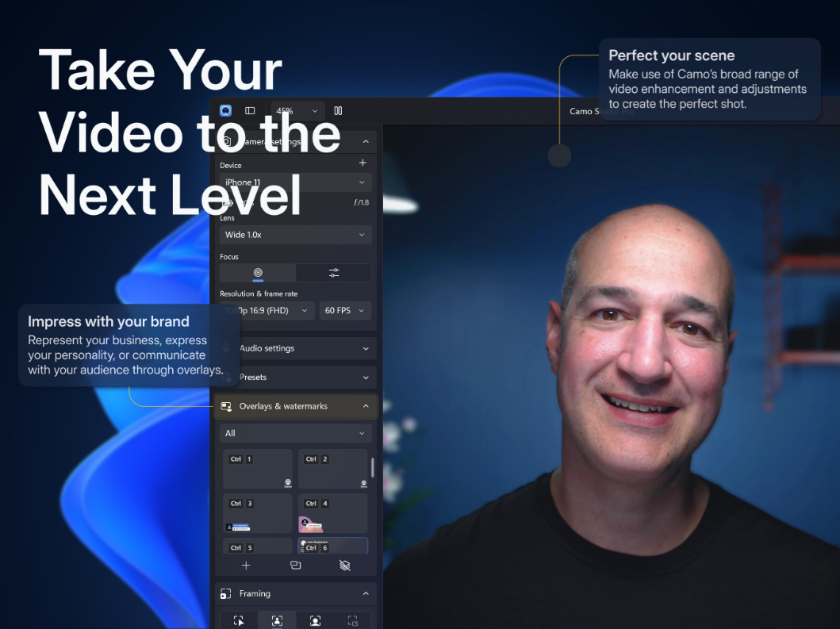Click the remove overlays crossed-layers icon

point(344,566)
